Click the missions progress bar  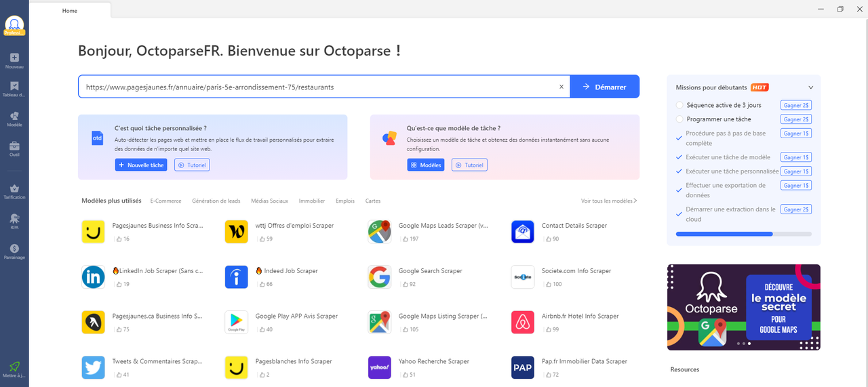pyautogui.click(x=744, y=234)
